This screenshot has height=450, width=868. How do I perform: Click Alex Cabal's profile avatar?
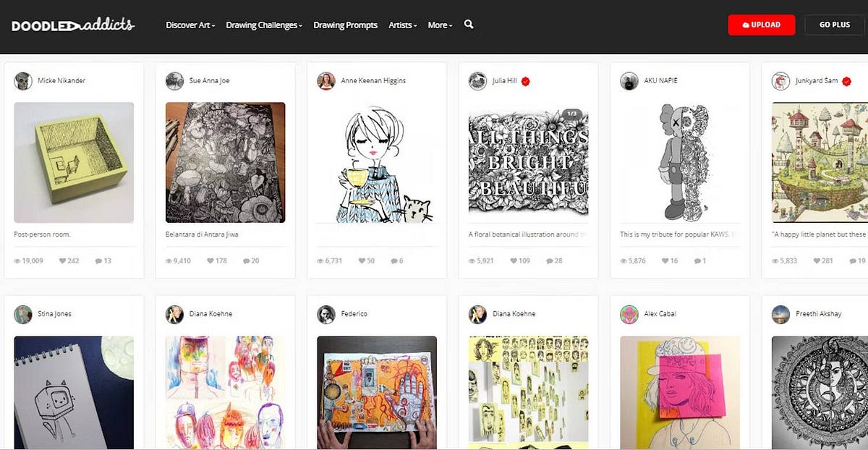(x=629, y=315)
